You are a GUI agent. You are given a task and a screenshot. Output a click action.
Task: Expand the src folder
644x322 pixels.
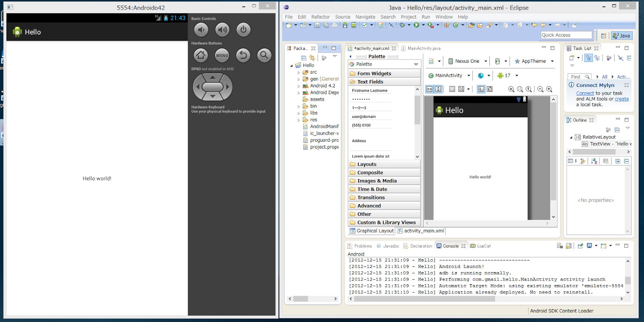pyautogui.click(x=299, y=72)
